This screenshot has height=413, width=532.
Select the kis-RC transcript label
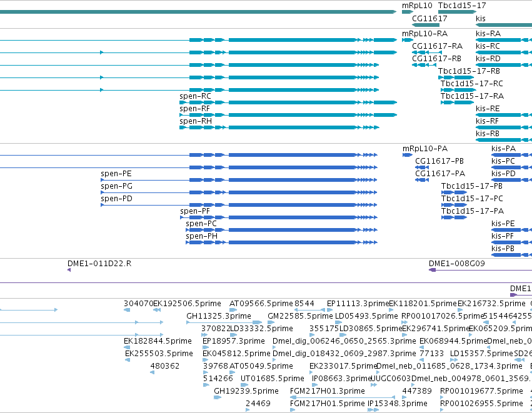[488, 46]
